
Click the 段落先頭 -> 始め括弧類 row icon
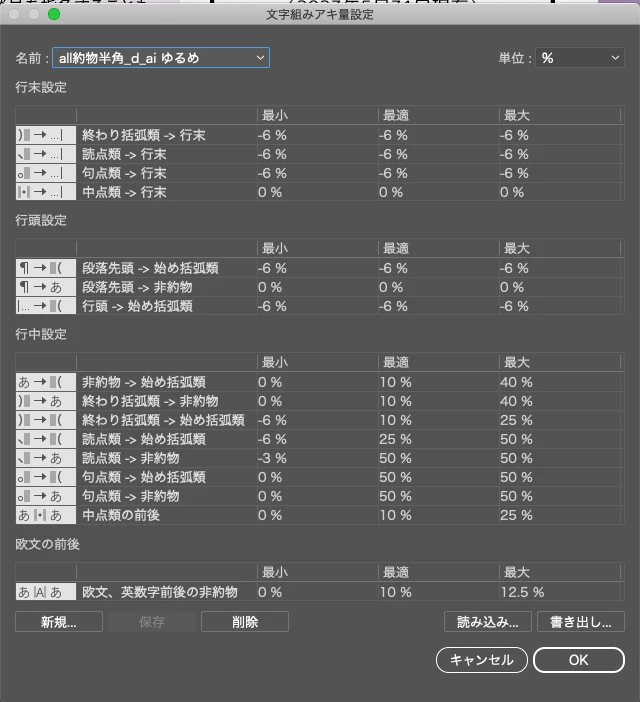[46, 268]
